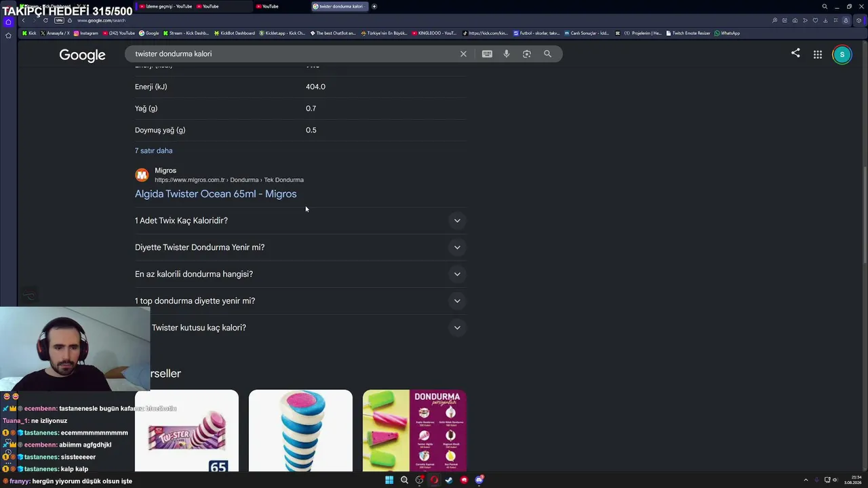Open the Anasayfa / X bookmark
The image size is (868, 488).
point(55,33)
